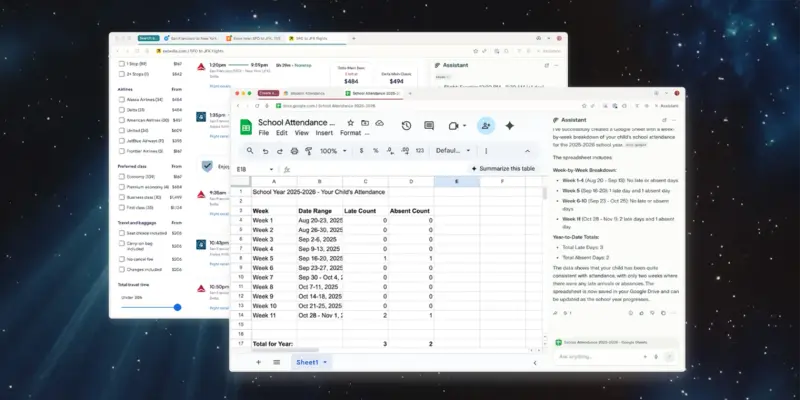Open the File menu in Sheets
800x400 pixels.
(x=264, y=133)
